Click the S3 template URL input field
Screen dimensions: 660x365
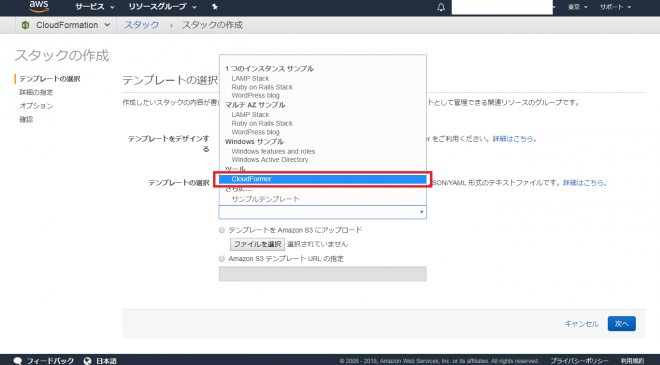tap(322, 274)
